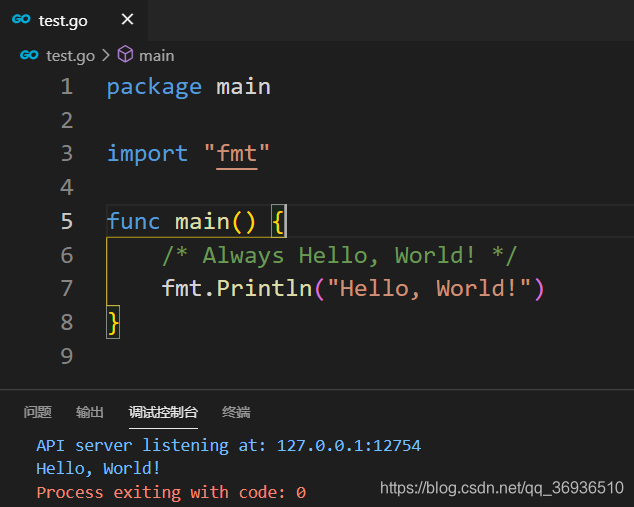Viewport: 634px width, 507px height.
Task: Click line number 5 in gutter
Action: pos(67,222)
